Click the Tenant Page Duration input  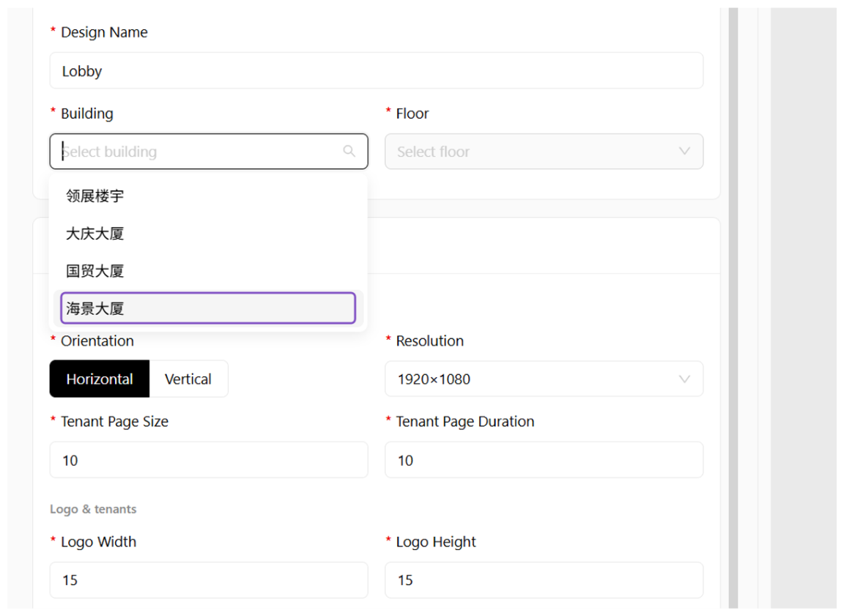(544, 460)
